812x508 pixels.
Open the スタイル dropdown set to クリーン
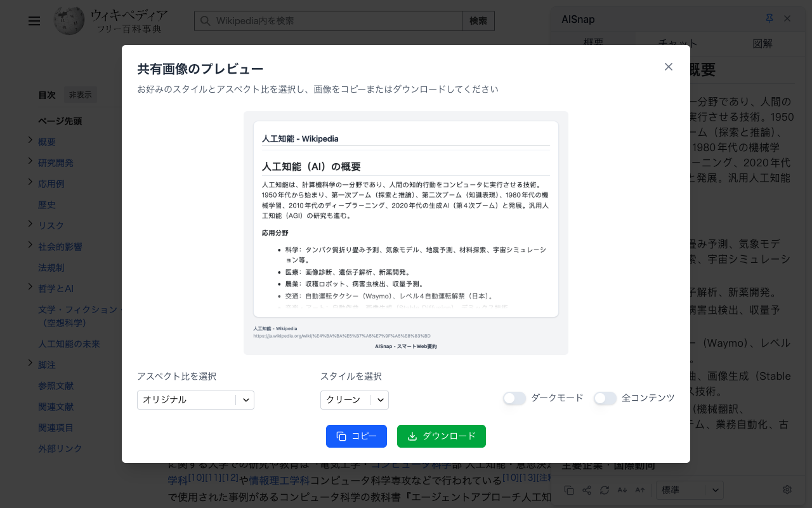[x=355, y=400]
